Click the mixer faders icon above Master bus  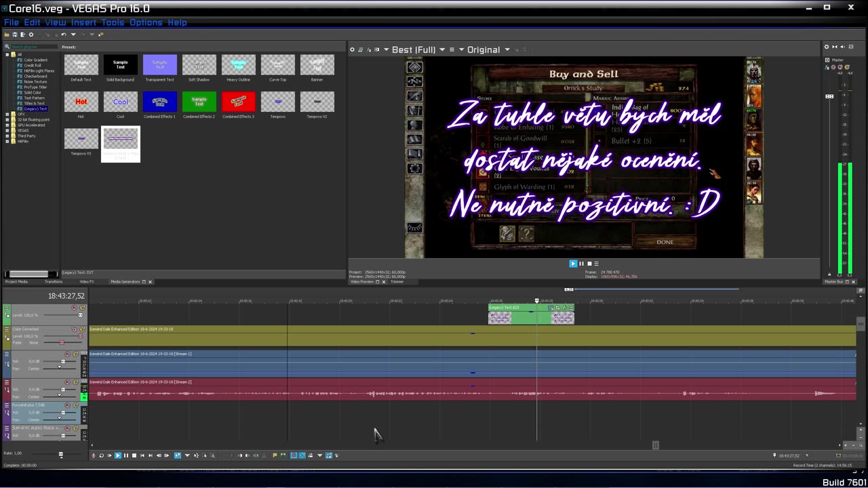(851, 47)
